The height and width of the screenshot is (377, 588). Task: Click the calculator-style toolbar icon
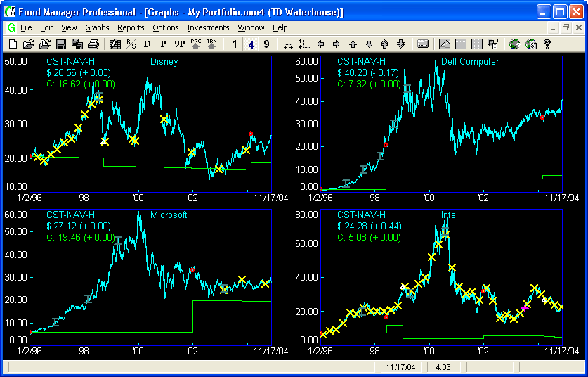pyautogui.click(x=423, y=44)
